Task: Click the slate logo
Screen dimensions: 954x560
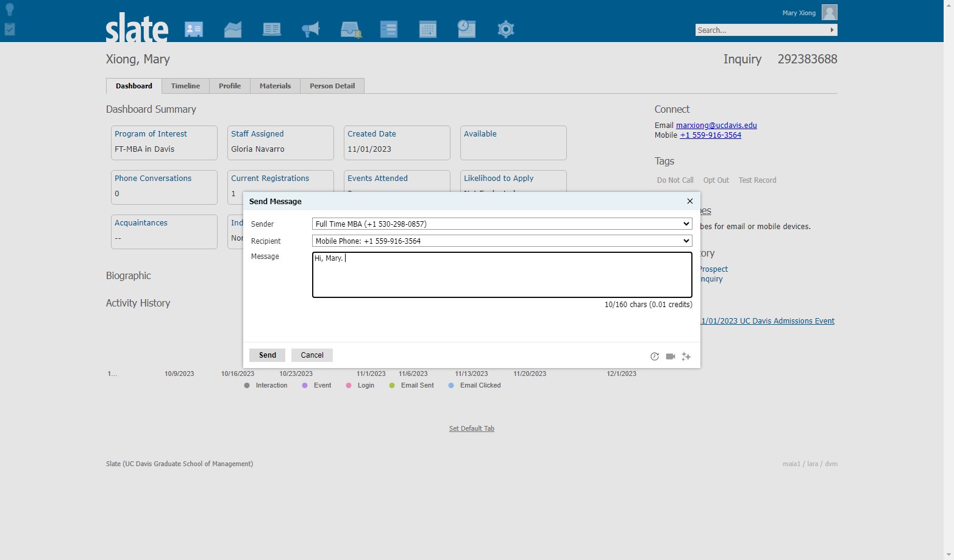Action: coord(137,27)
